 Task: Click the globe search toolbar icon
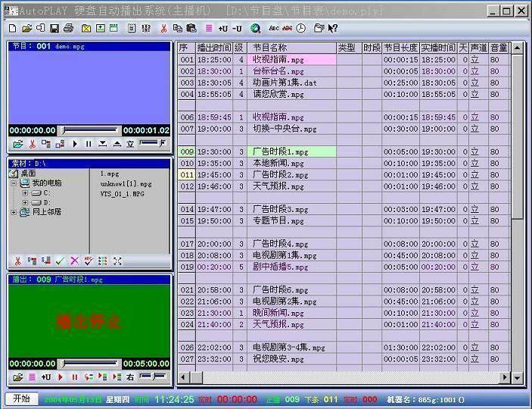click(x=255, y=29)
